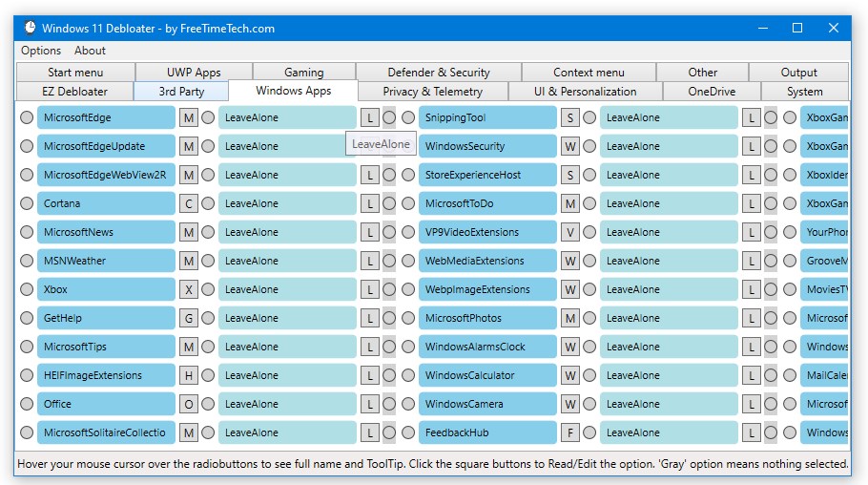The height and width of the screenshot is (485, 868).
Task: Switch to the Start menu tab
Action: click(76, 72)
